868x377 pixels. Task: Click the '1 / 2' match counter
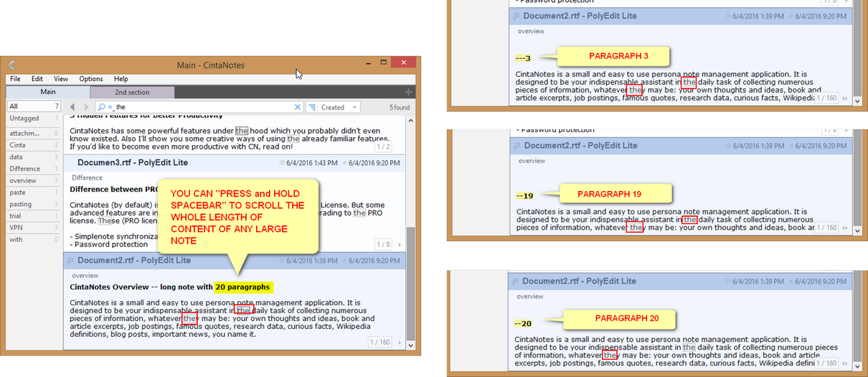click(x=383, y=146)
